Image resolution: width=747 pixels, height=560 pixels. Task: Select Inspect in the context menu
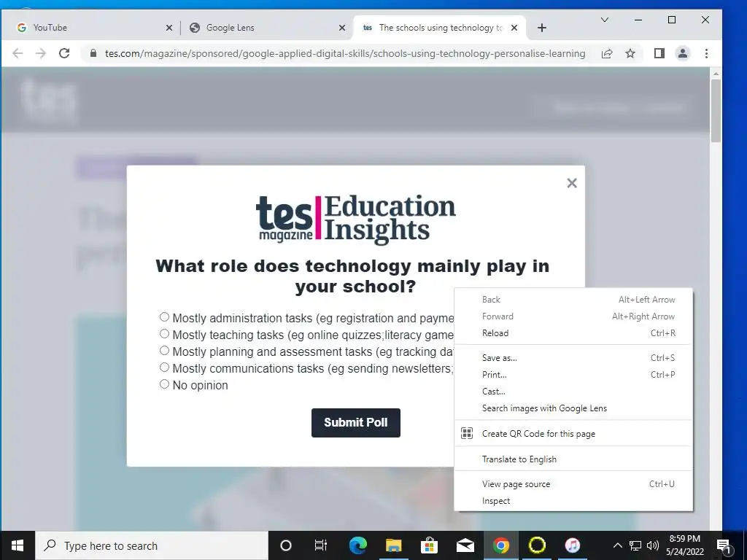pyautogui.click(x=573, y=501)
